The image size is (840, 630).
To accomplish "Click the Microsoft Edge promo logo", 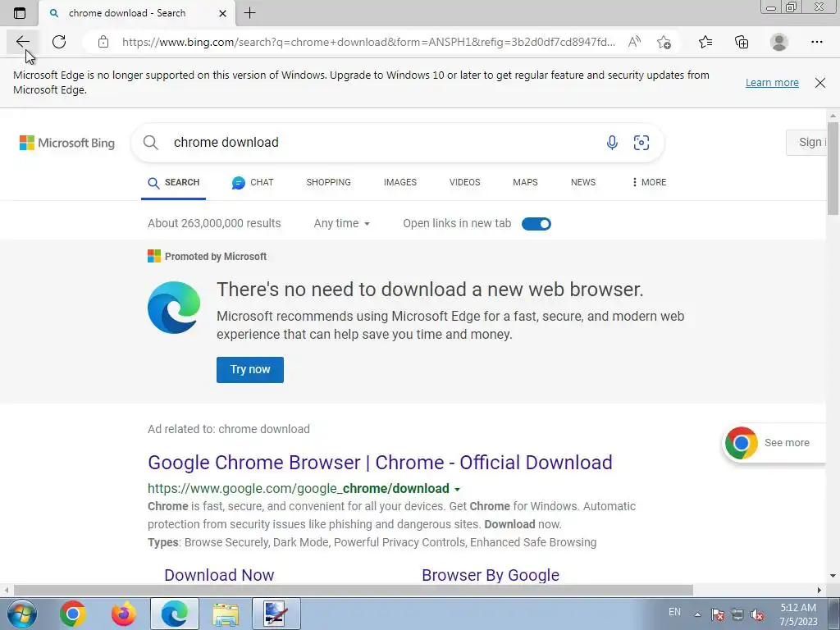I will coord(174,308).
